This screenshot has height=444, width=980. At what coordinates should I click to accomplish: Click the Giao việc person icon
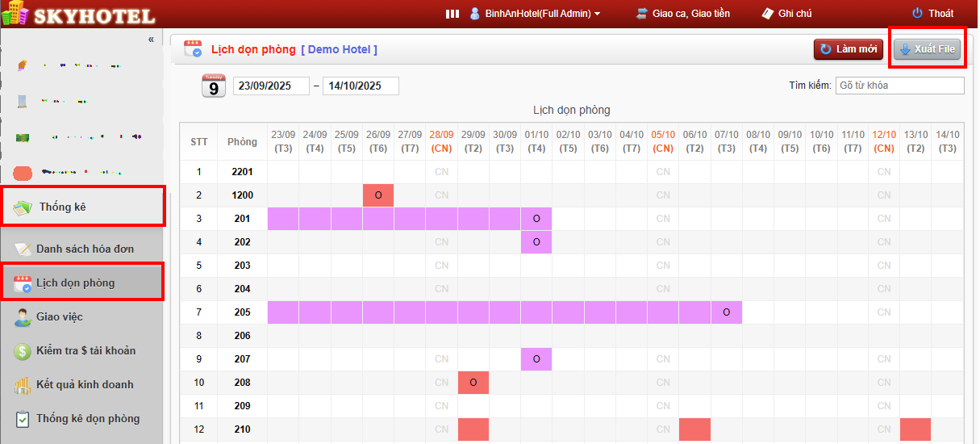tap(23, 317)
